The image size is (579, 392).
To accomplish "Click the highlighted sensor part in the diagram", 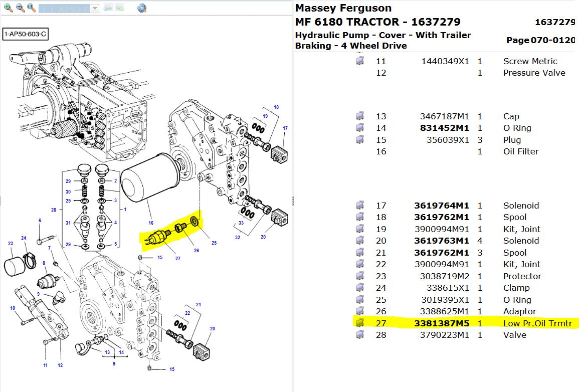I will pos(158,237).
